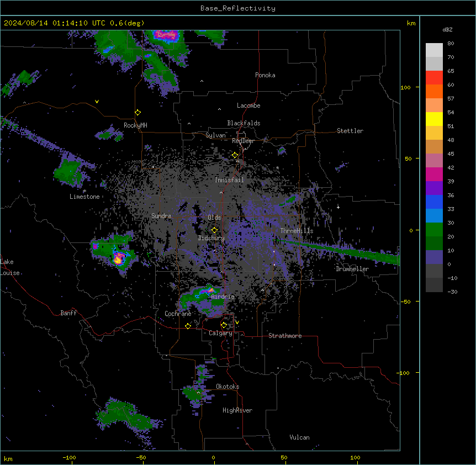Click the asterisk marker above Limestone
This screenshot has width=476, height=465.
pos(84,191)
